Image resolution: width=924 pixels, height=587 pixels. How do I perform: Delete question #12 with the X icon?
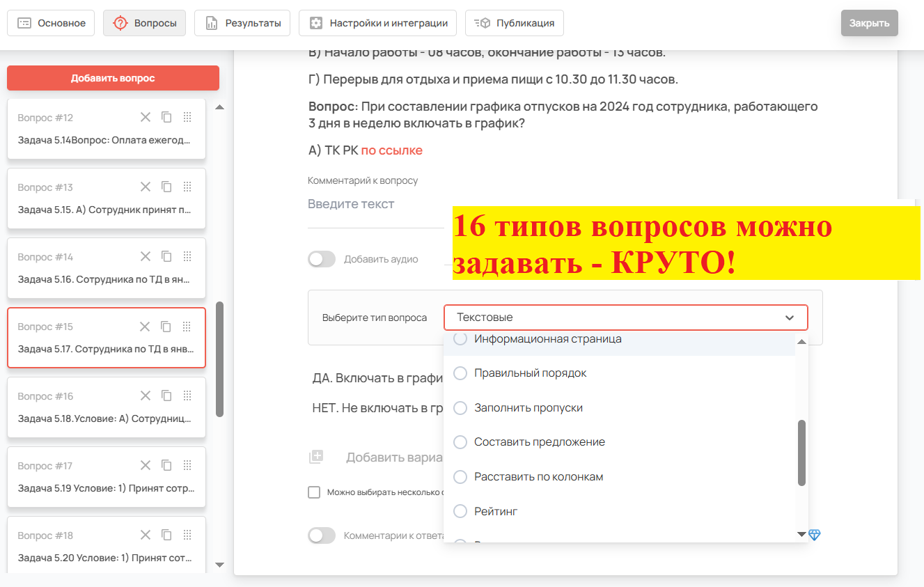click(x=145, y=117)
